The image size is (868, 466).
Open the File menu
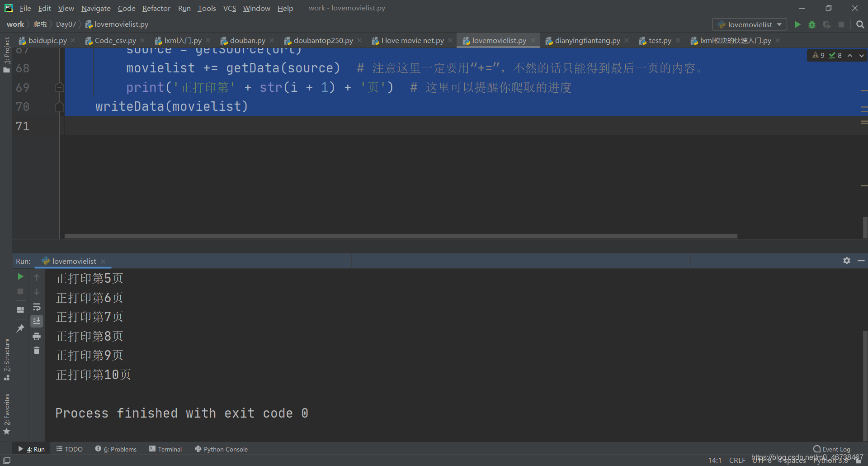[x=25, y=8]
